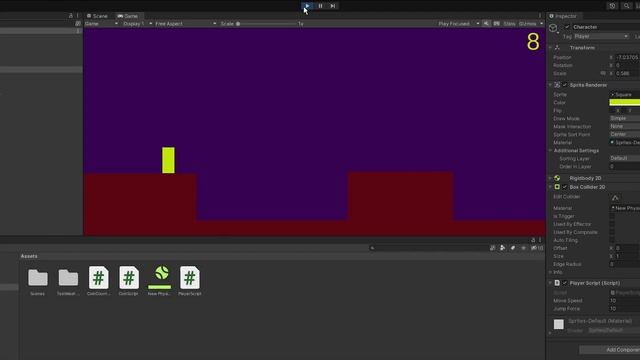Expand the Info section of Box Collider
This screenshot has height=360, width=640.
(550, 272)
